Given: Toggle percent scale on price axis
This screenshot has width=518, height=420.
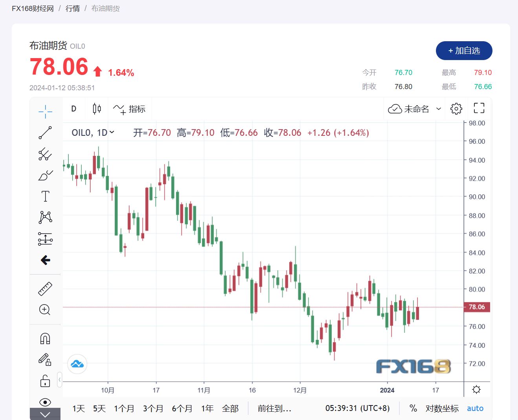Looking at the screenshot, I should (x=413, y=408).
